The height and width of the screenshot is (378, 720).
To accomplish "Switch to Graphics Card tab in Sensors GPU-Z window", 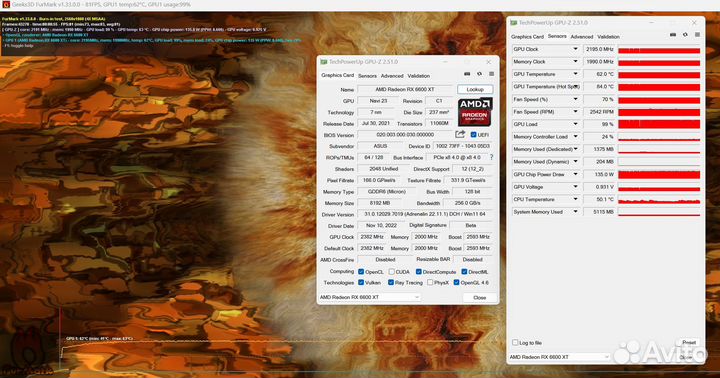I will pyautogui.click(x=527, y=37).
